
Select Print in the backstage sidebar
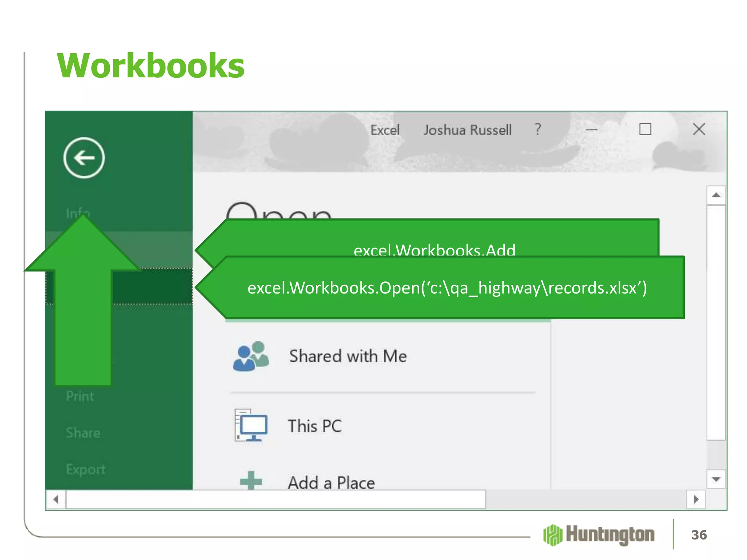coord(80,396)
